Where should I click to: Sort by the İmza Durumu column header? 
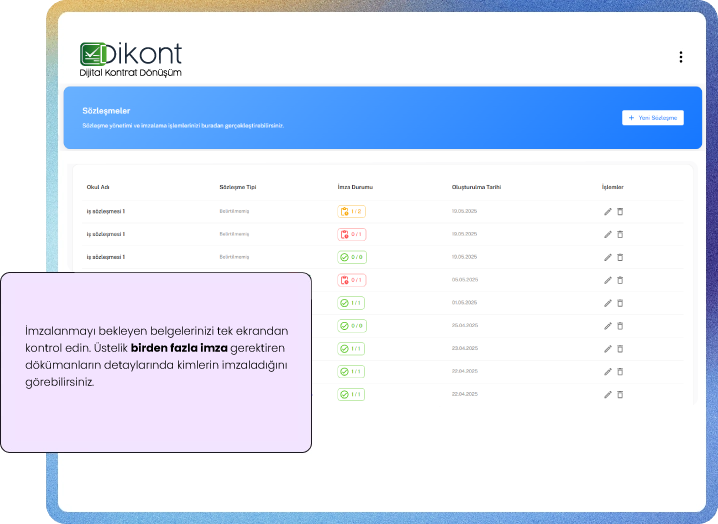pyautogui.click(x=355, y=187)
